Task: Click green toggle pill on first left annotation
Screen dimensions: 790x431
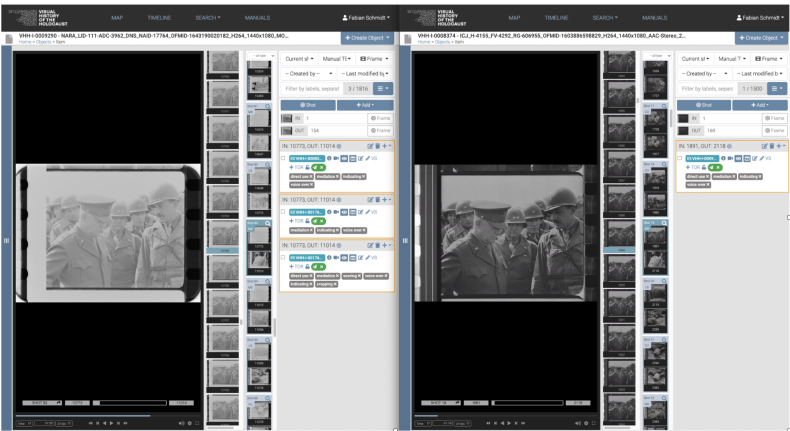Action: tap(318, 167)
